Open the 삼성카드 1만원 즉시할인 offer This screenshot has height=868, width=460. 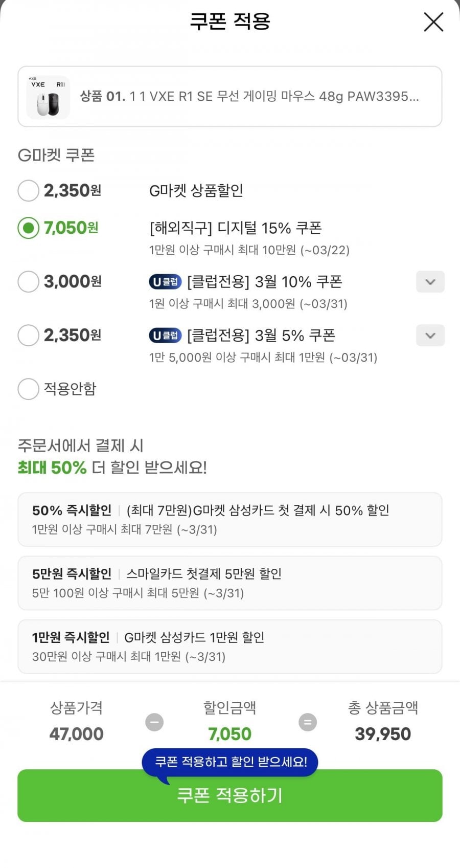[x=229, y=646]
